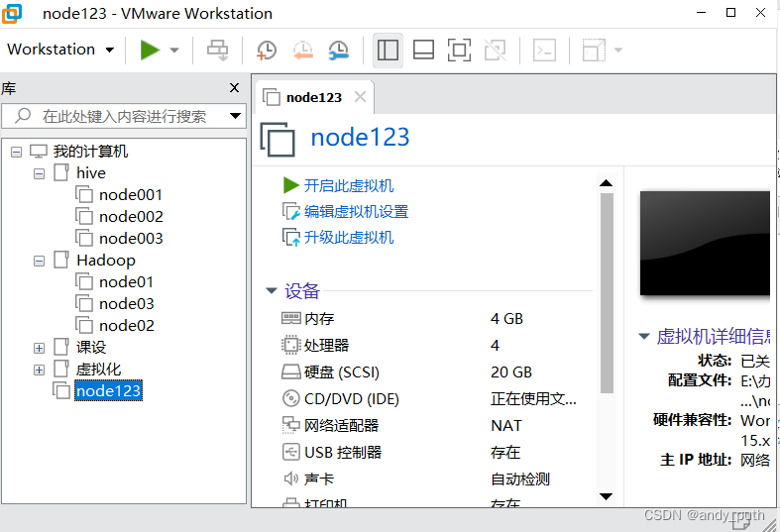Minimize the VMware Workstation window

tap(702, 13)
